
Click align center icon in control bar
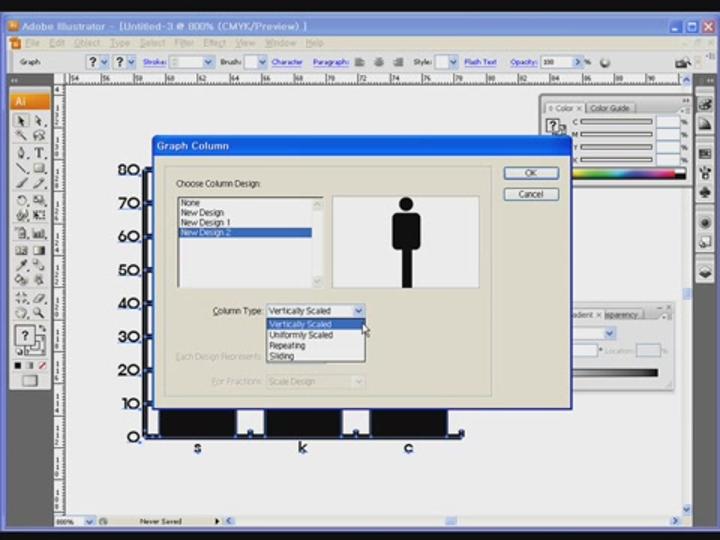click(379, 62)
